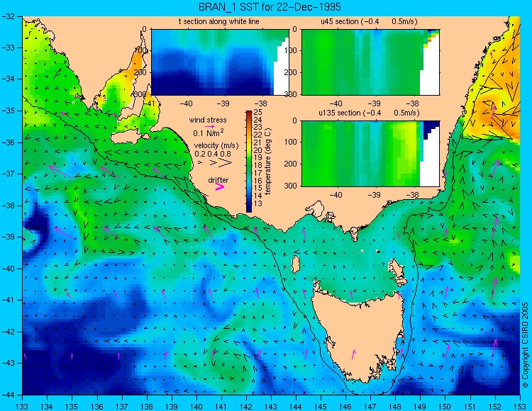The height and width of the screenshot is (411, 532).
Task: Click colorbar tick label 13
Action: 258,203
